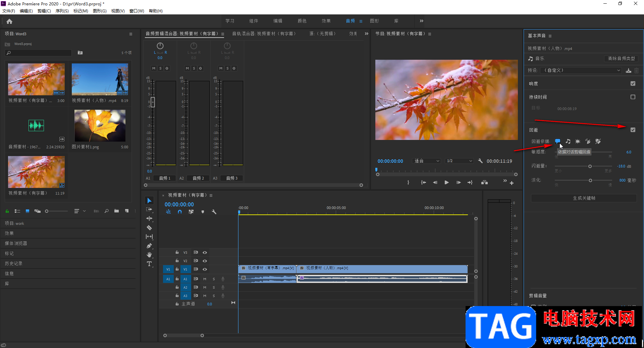Select the Hand tool
The width and height of the screenshot is (644, 348).
[149, 255]
